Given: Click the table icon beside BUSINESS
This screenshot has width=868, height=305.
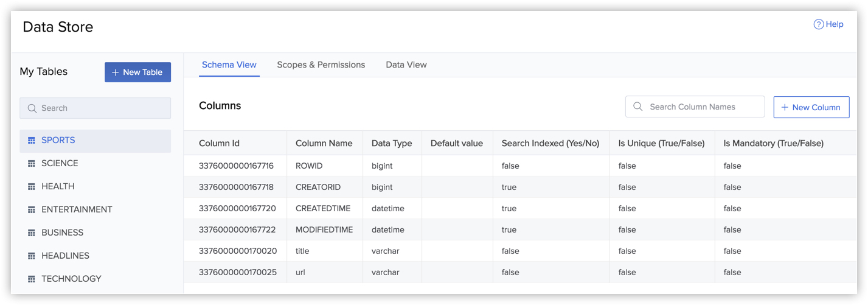Looking at the screenshot, I should point(32,233).
